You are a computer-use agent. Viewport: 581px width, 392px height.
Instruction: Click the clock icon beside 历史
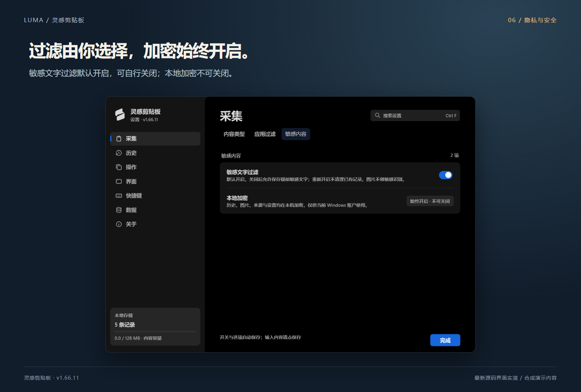[119, 153]
